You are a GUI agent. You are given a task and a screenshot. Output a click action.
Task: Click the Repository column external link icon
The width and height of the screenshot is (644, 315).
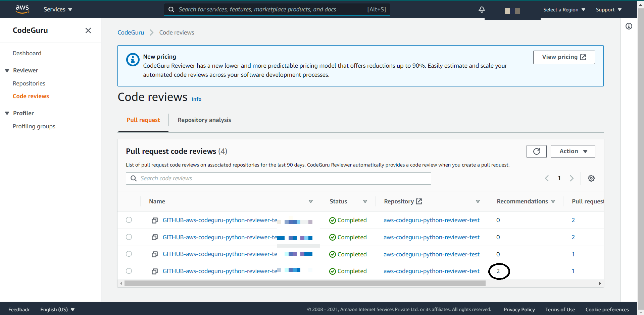419,201
